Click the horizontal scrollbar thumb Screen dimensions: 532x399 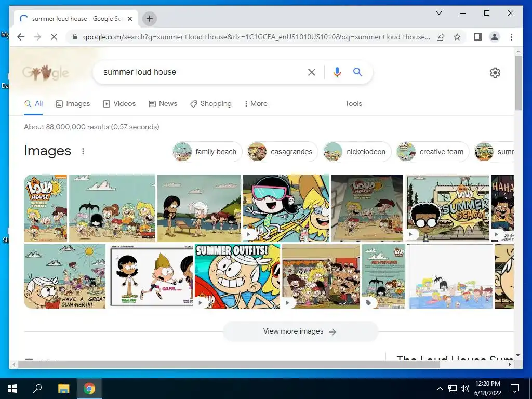(x=229, y=364)
